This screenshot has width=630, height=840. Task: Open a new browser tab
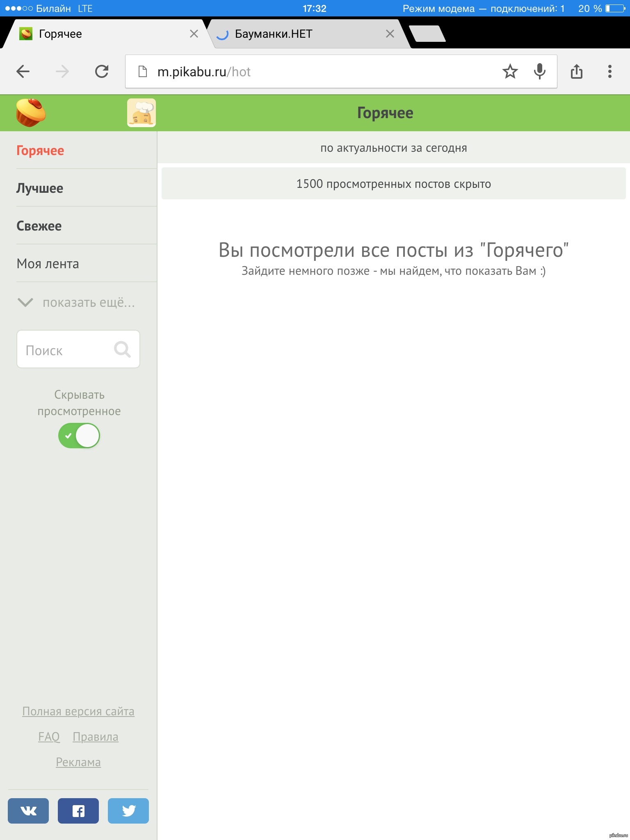tap(427, 34)
